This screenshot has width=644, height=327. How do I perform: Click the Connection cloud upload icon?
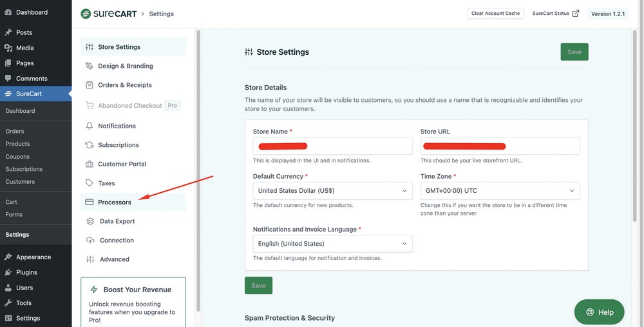click(90, 241)
